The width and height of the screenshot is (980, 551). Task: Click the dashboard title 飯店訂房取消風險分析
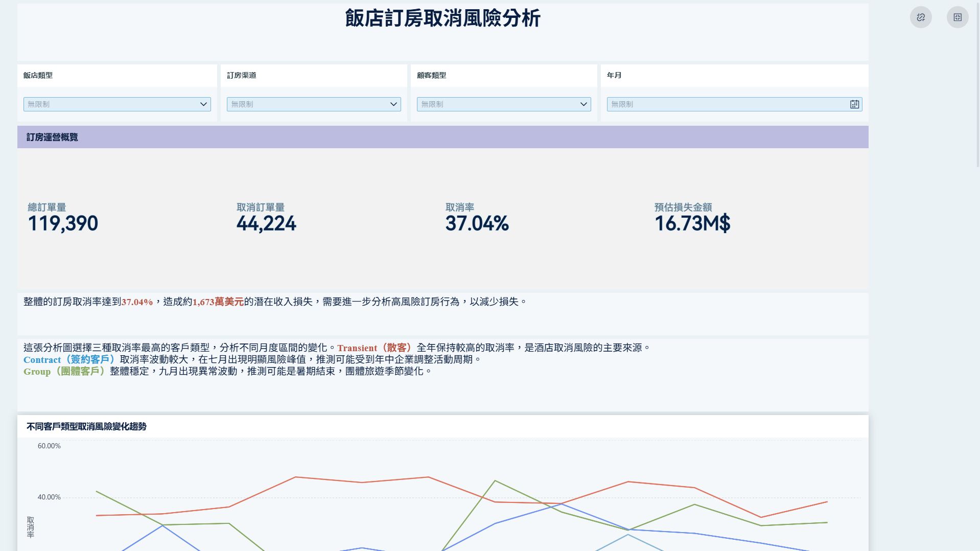point(443,18)
